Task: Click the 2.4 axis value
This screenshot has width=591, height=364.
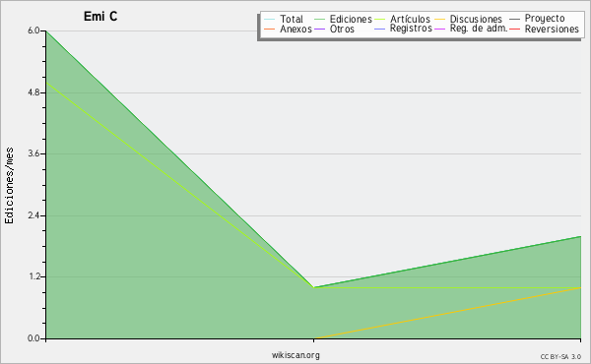Action: (x=33, y=215)
